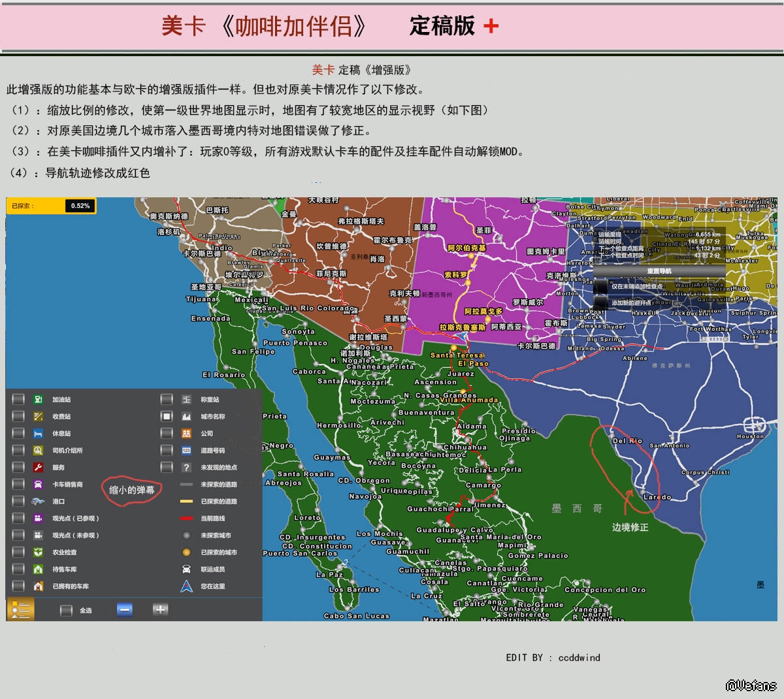This screenshot has width=784, height=699.
Task: Click the reset navigation (重置导航) button
Action: [x=659, y=271]
